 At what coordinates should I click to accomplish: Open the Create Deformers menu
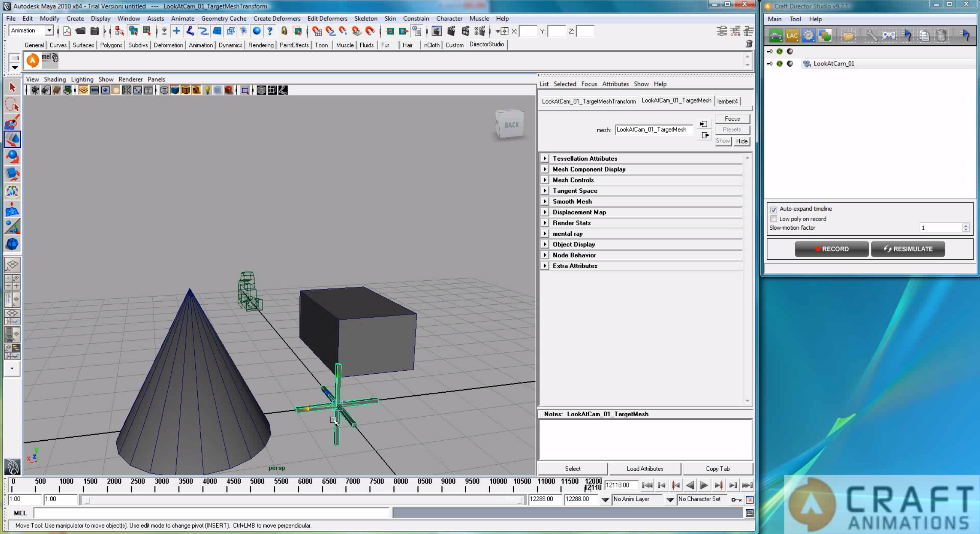(277, 18)
